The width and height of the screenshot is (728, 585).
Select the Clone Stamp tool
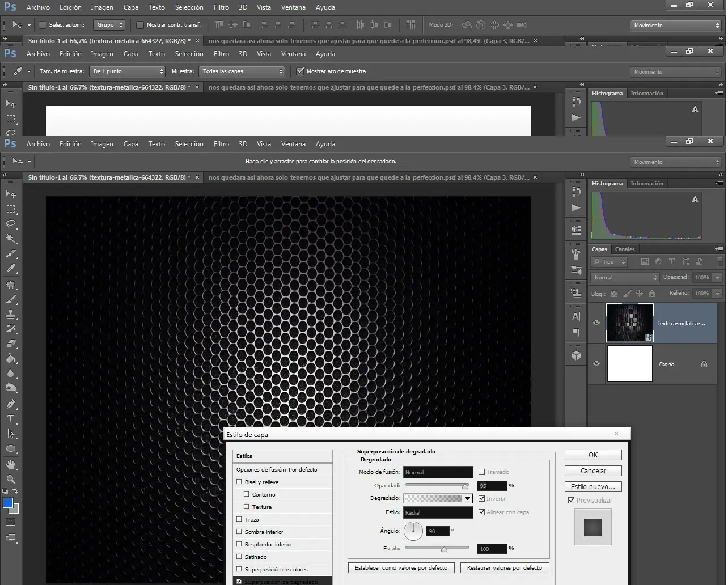11,314
